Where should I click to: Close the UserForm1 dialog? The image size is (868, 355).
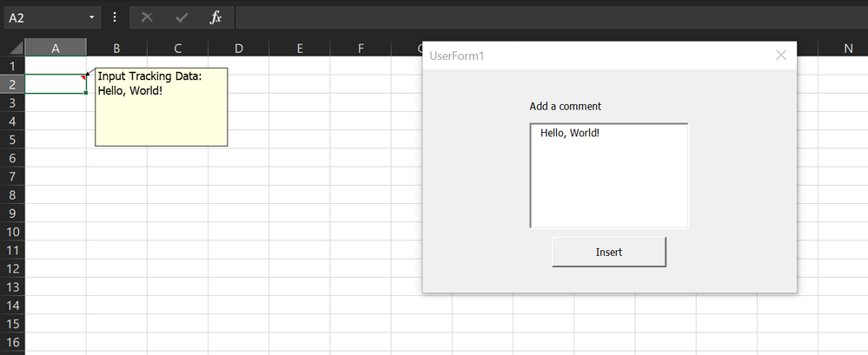click(x=781, y=56)
